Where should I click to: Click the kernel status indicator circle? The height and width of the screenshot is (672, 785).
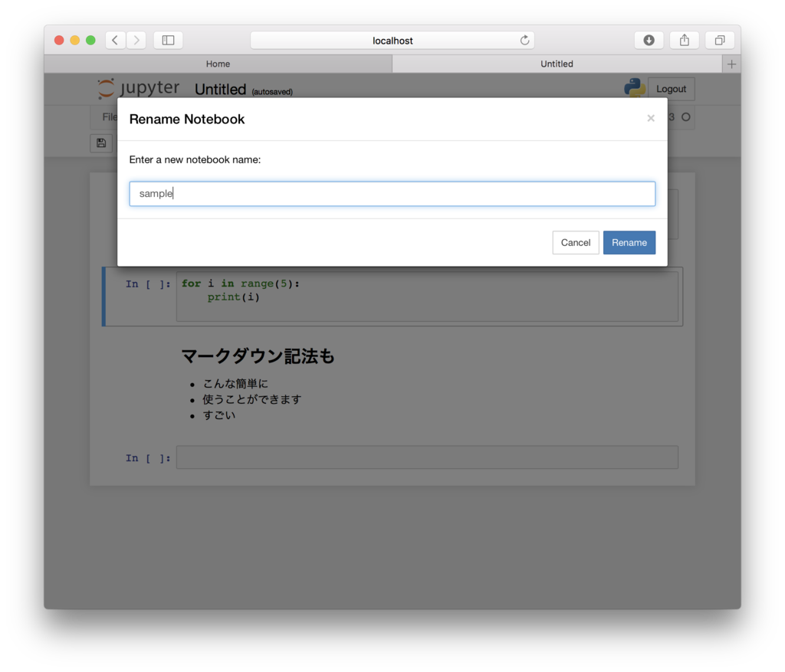click(x=686, y=117)
